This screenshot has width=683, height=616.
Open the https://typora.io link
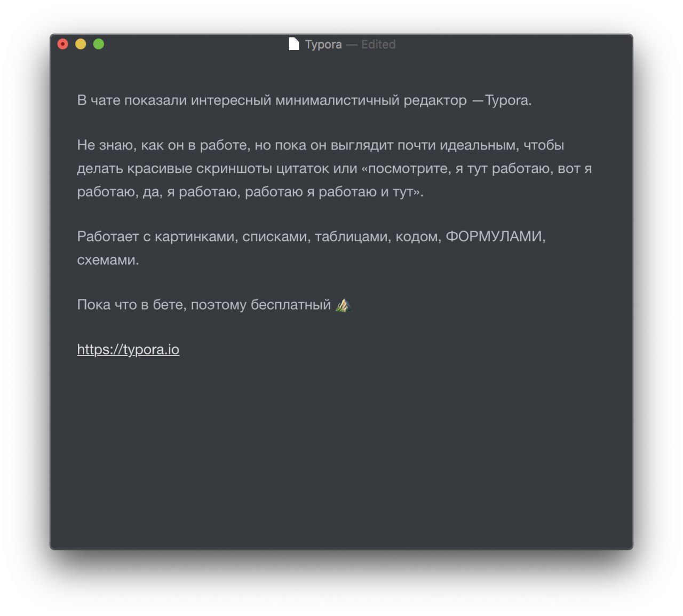click(128, 350)
